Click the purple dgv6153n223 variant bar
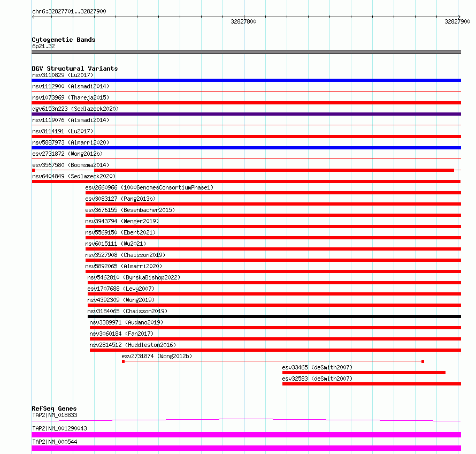This screenshot has width=476, height=454. 246,114
